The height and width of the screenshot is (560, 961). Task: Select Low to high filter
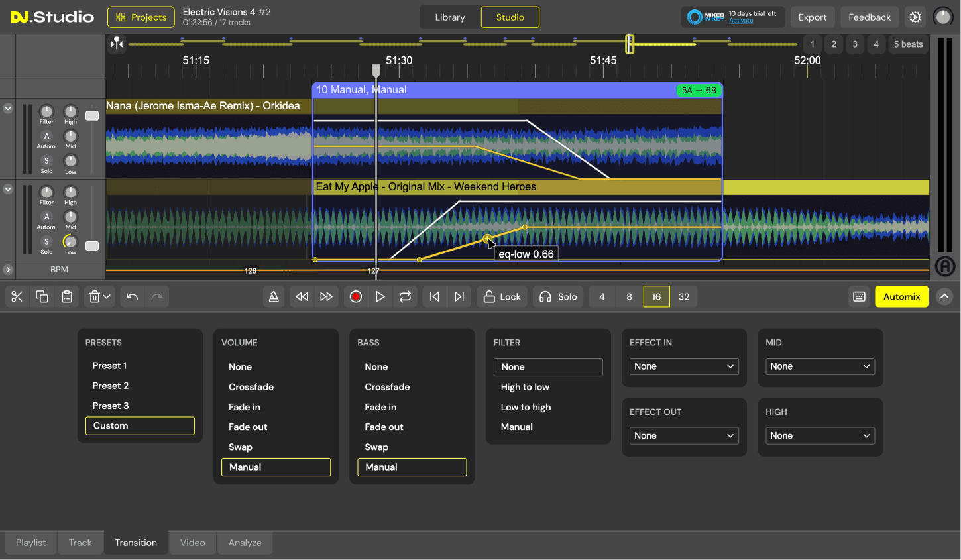[x=526, y=407]
